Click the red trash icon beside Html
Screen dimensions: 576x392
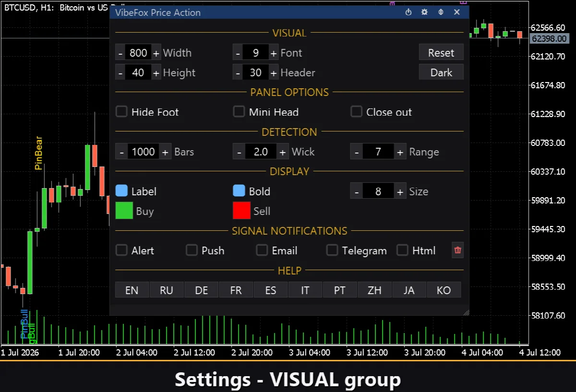[x=458, y=250]
